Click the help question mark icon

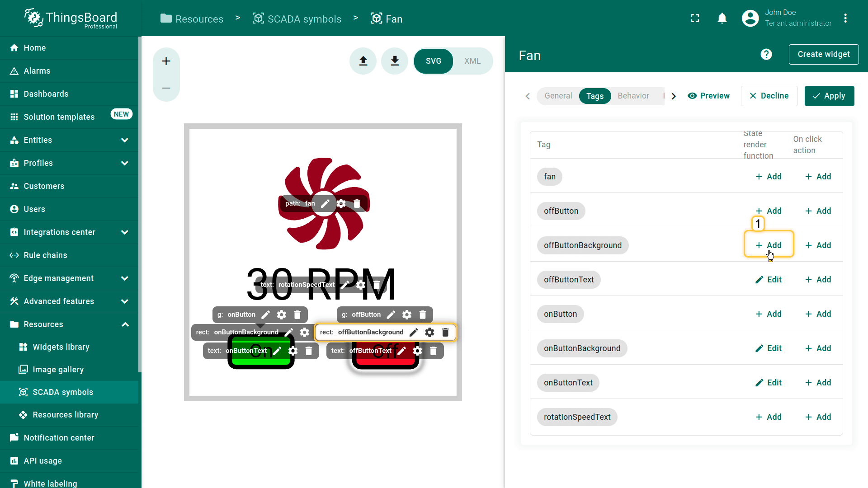pos(766,55)
